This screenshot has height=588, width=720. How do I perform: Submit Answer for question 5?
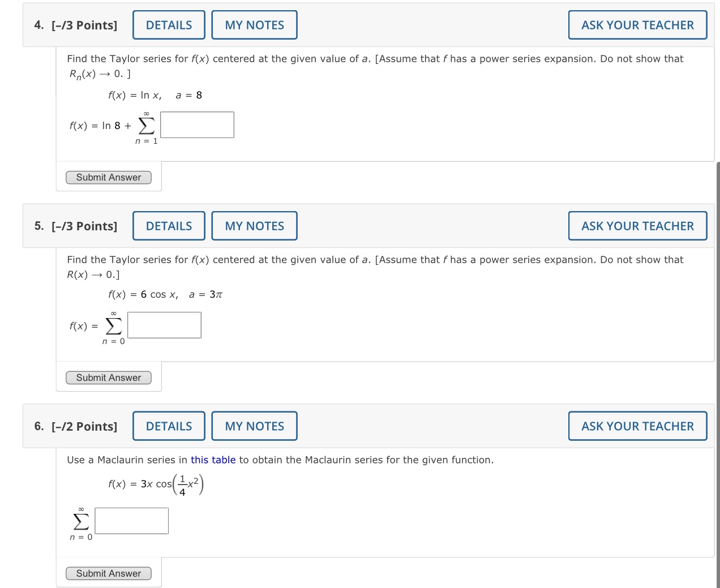(x=109, y=377)
